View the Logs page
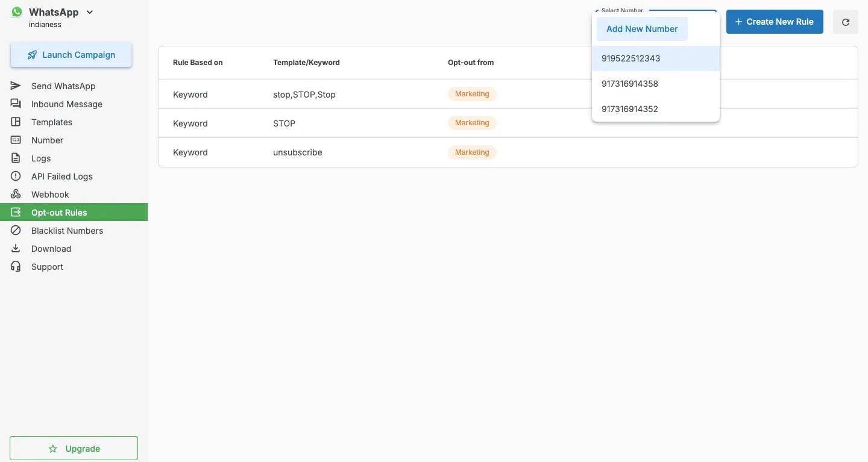 click(x=74, y=158)
